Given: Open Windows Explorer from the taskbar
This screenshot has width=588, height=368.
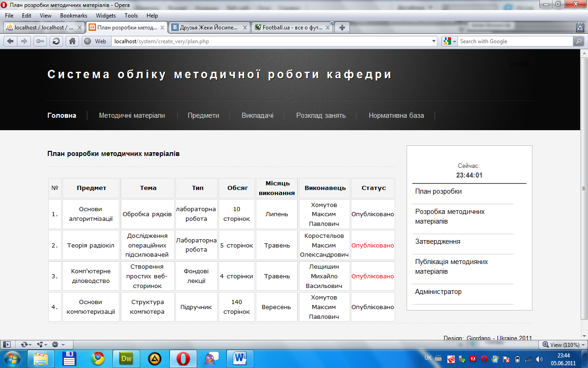Looking at the screenshot, I should (x=40, y=358).
